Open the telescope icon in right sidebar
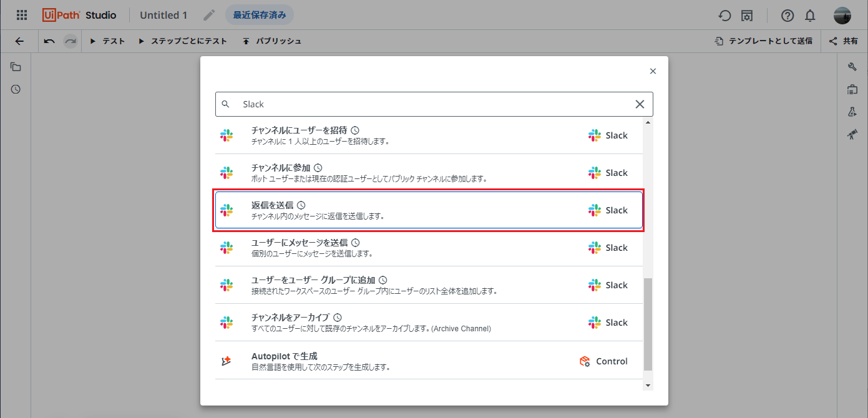The image size is (868, 418). pyautogui.click(x=852, y=134)
